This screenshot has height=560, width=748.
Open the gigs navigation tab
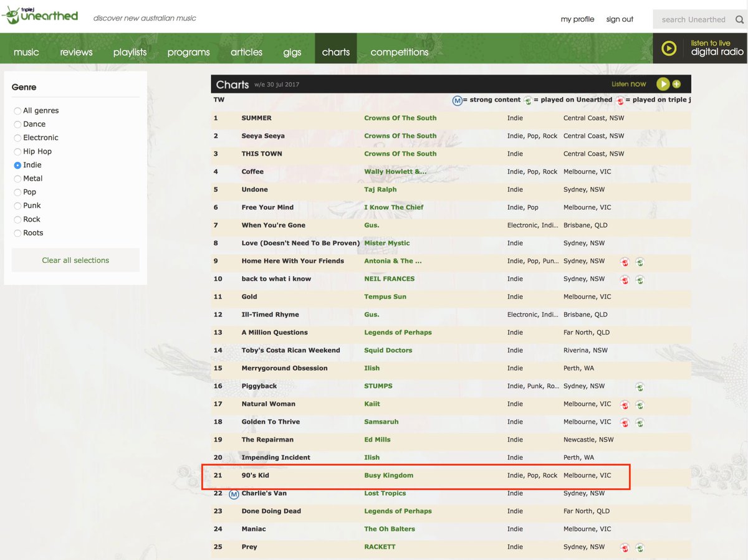coord(292,52)
